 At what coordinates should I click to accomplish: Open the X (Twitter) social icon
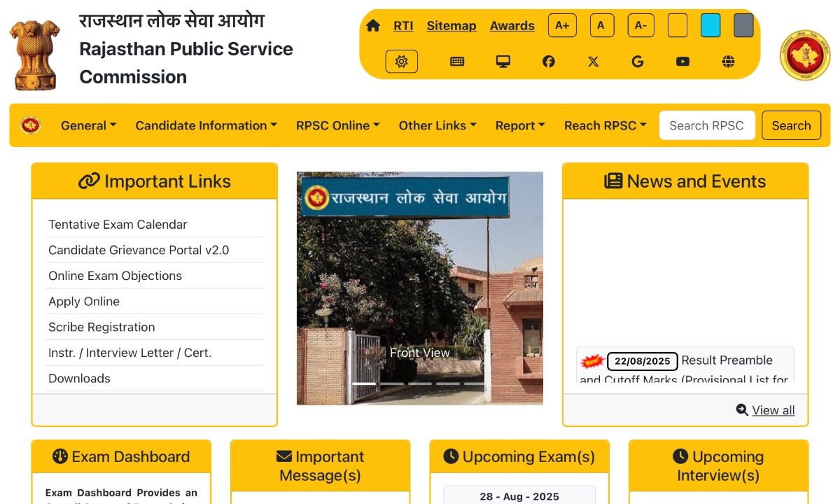click(594, 62)
